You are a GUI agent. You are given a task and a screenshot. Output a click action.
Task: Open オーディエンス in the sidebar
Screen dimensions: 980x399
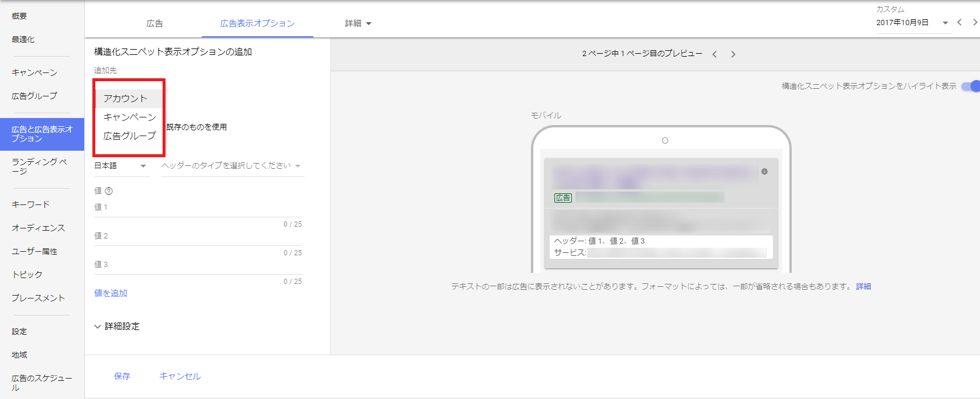point(39,228)
